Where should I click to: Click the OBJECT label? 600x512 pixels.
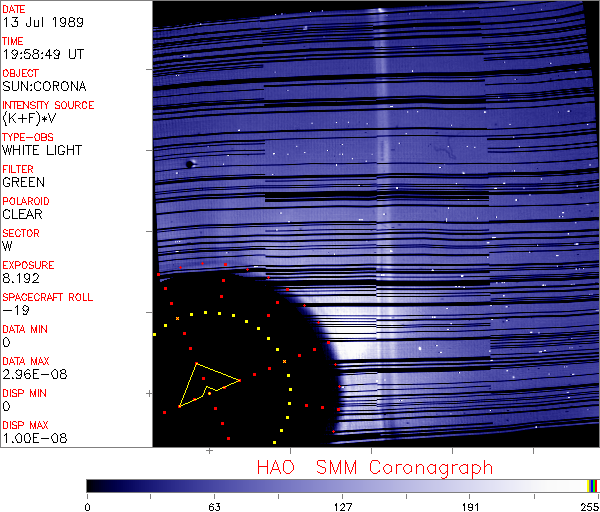click(20, 73)
